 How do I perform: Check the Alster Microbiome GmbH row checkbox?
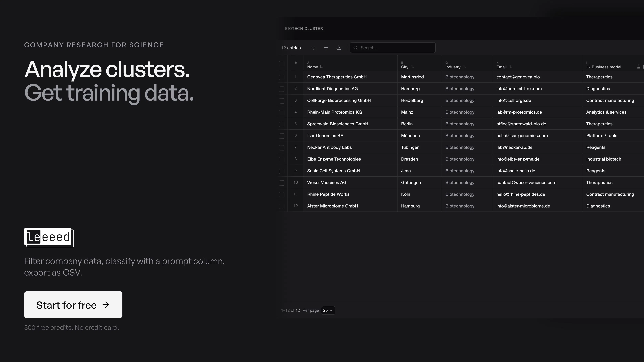282,206
